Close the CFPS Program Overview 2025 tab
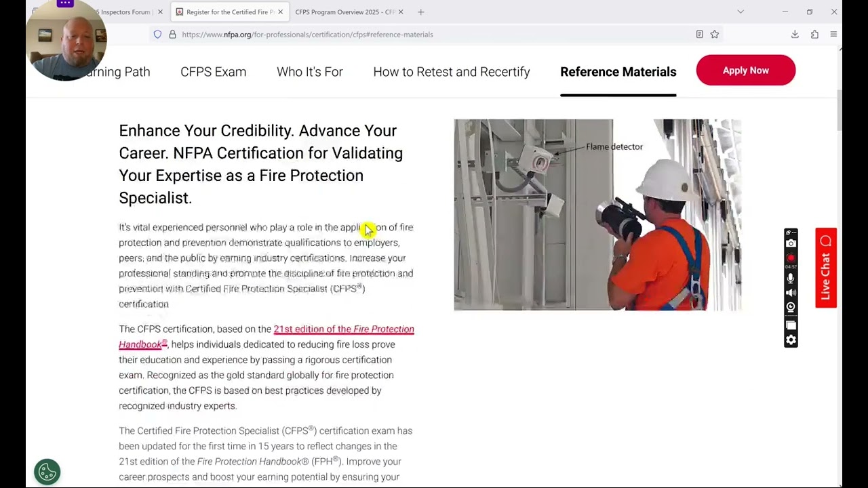Viewport: 868px width, 488px height. [401, 12]
